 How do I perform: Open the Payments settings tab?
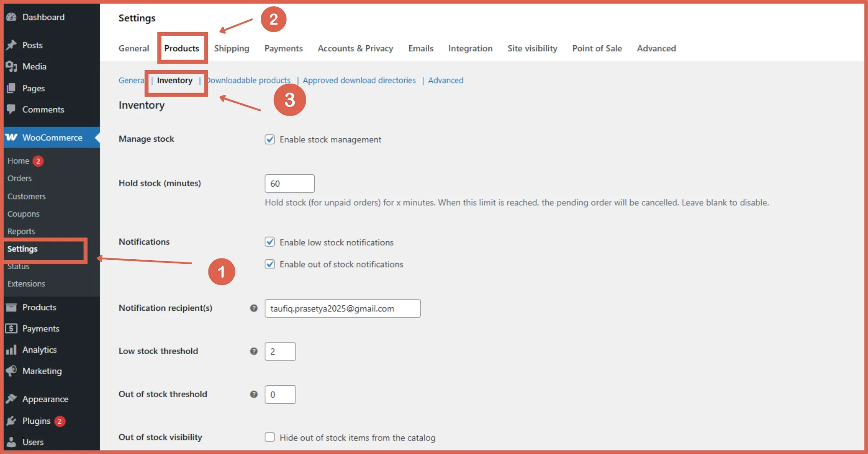coord(283,48)
